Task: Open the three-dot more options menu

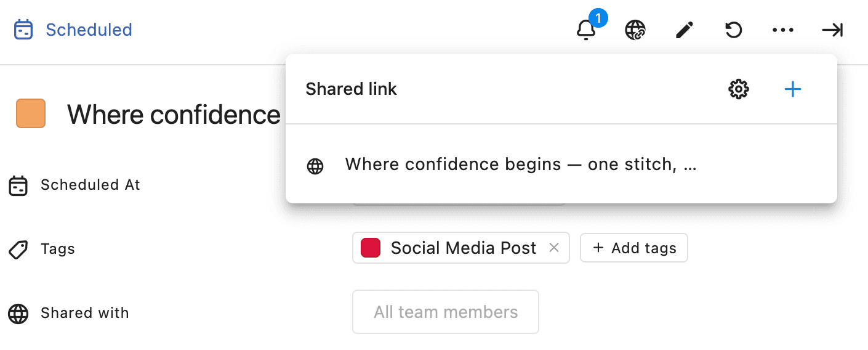Action: (x=782, y=30)
